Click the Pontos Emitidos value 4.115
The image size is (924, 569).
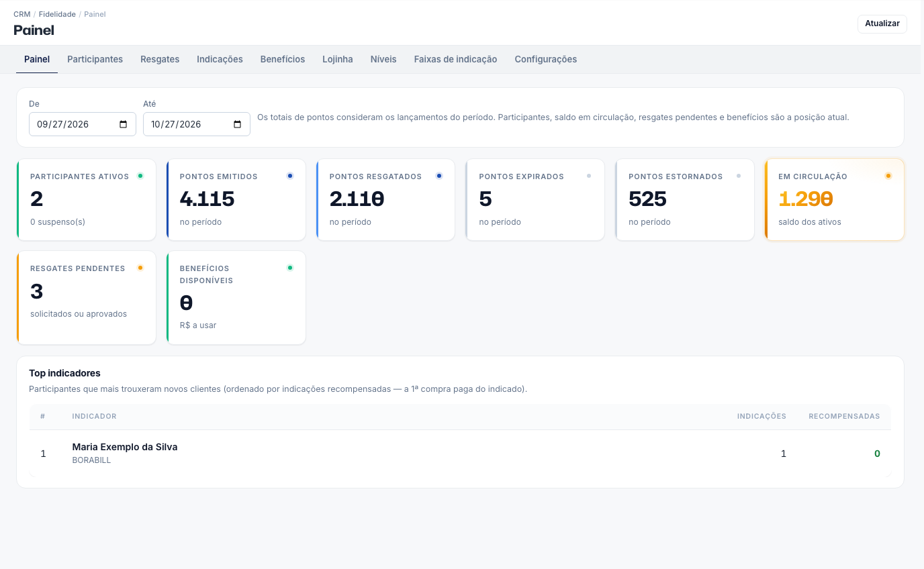(x=207, y=199)
